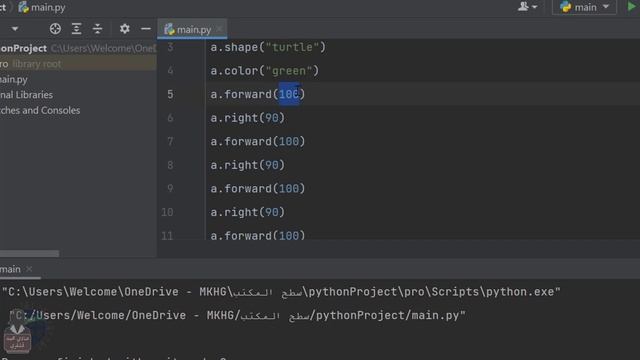Select the pro library root folder
The height and width of the screenshot is (360, 640).
pos(78,64)
